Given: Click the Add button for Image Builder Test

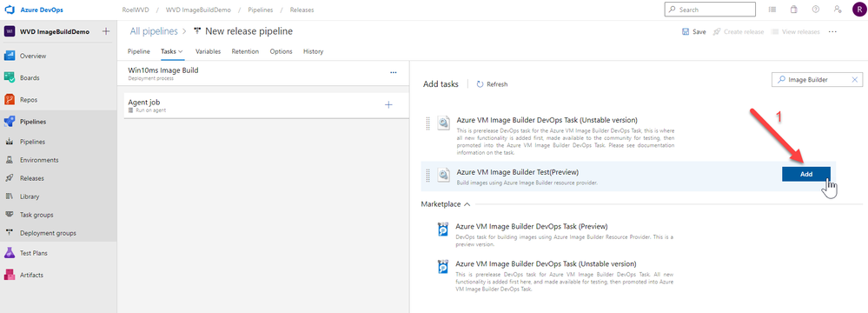Looking at the screenshot, I should [806, 174].
